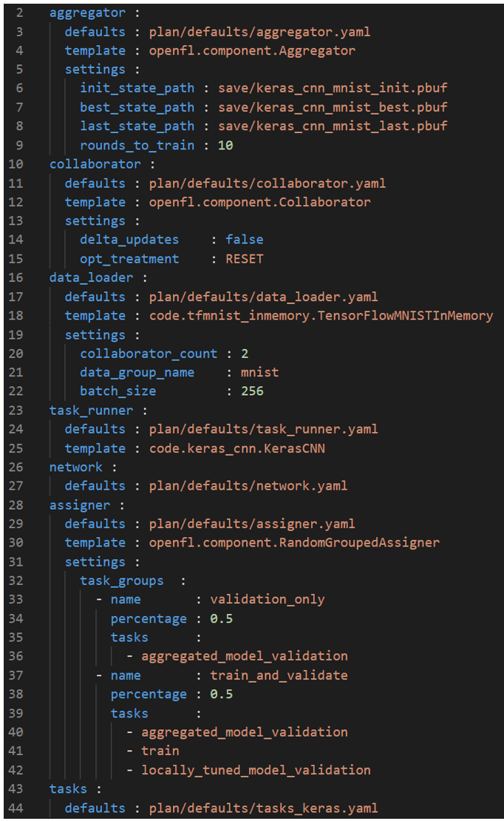This screenshot has width=504, height=821.
Task: Click line number 44 in the gutter
Action: click(x=16, y=808)
